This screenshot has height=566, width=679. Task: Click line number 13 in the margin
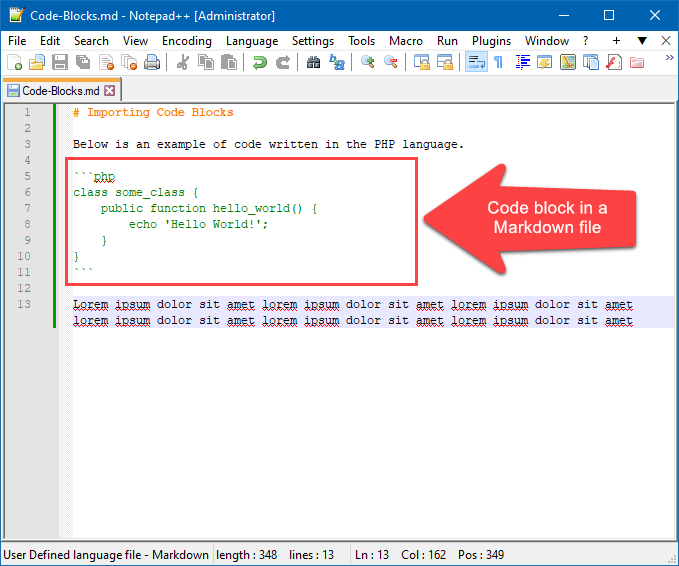[x=24, y=304]
